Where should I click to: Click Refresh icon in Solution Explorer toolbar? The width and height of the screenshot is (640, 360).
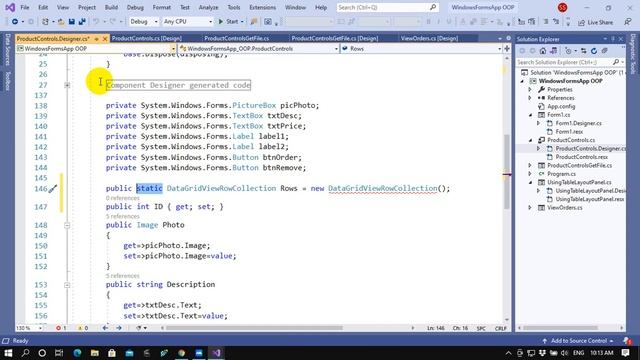pyautogui.click(x=594, y=51)
